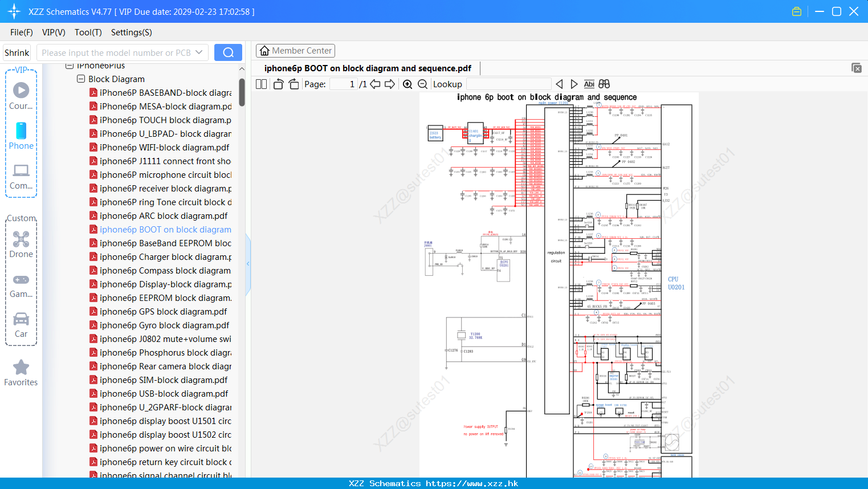
Task: Open iPhone6p MESA-block diagram.pdf
Action: coord(160,107)
